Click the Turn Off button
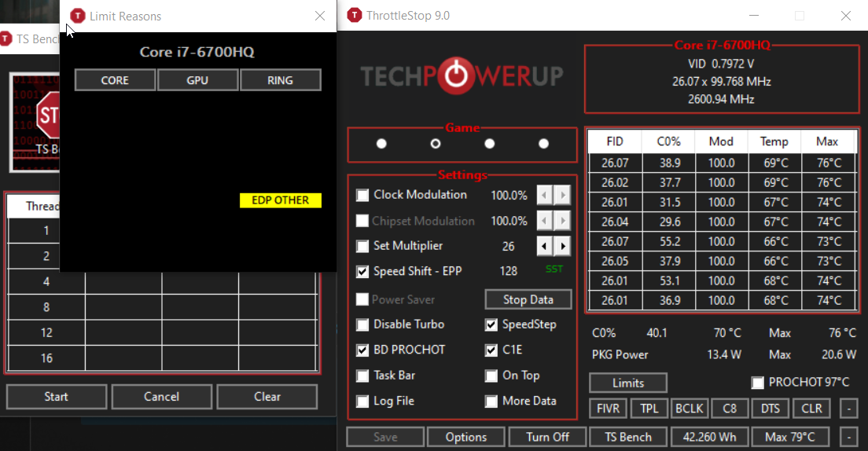Image resolution: width=868 pixels, height=451 pixels. tap(547, 437)
